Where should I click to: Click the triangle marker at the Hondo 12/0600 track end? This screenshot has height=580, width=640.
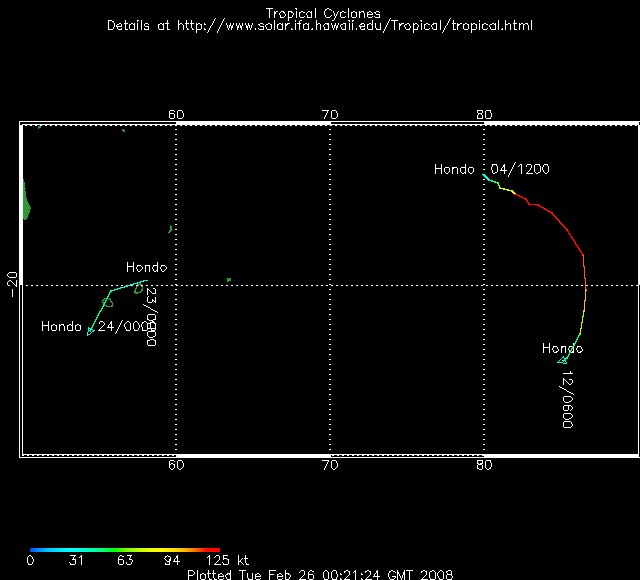click(563, 360)
